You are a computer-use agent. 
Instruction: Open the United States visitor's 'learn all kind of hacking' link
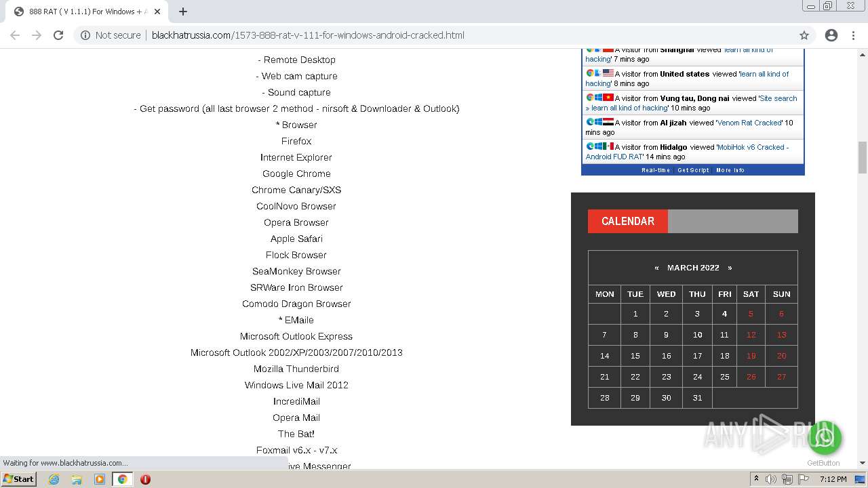click(687, 79)
